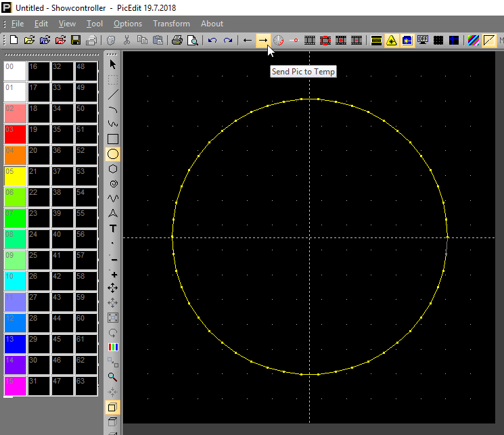The image size is (504, 435).
Task: Select red color swatch 03
Action: [x=15, y=134]
